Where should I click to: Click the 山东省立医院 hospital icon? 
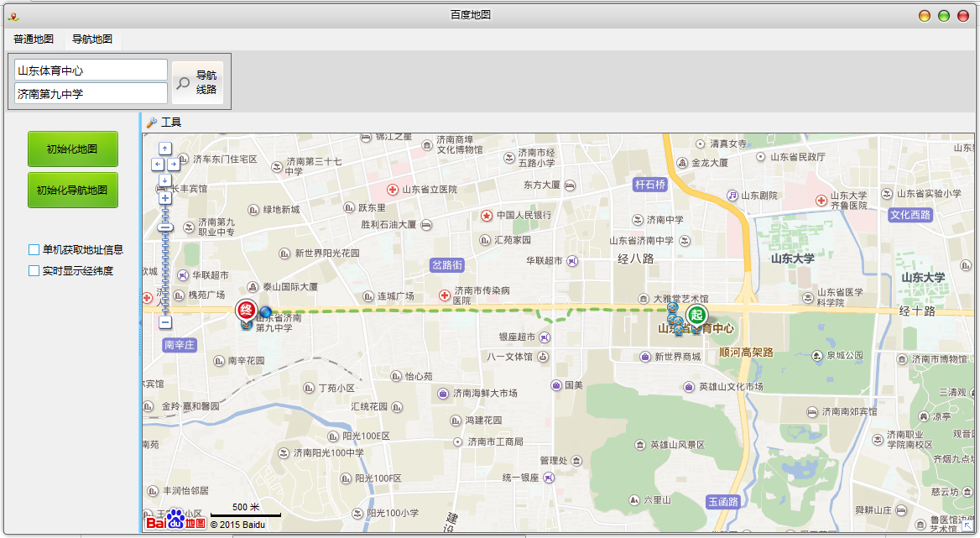point(393,190)
